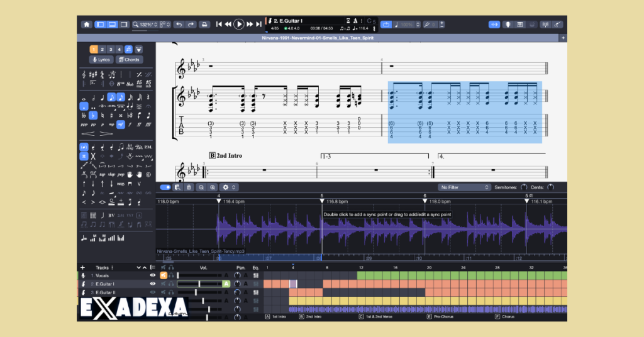Zoom out the audio waveform
Viewport: 644px width, 337px height.
point(201,187)
